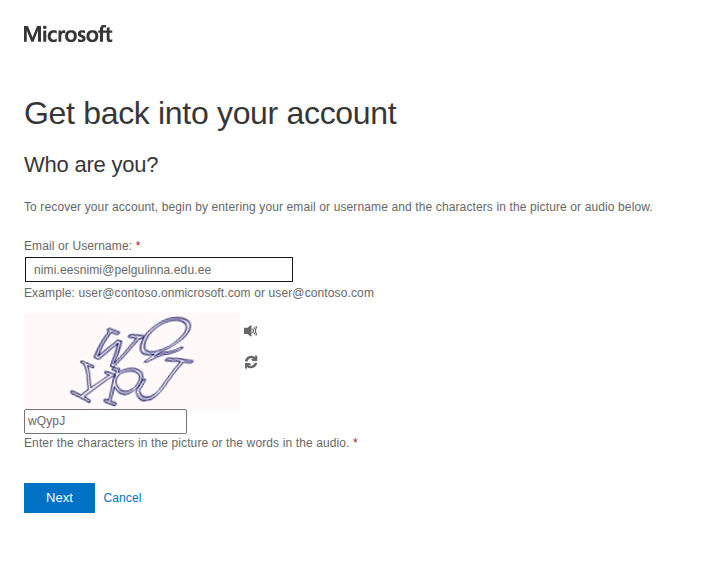This screenshot has height=574, width=721.
Task: Click the 'Email or Username:' label
Action: pos(78,245)
